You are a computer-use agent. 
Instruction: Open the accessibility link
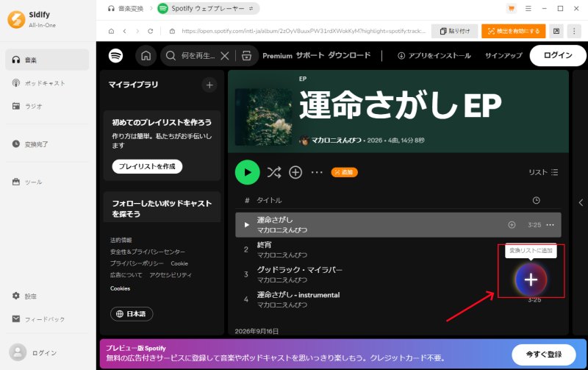(x=171, y=274)
